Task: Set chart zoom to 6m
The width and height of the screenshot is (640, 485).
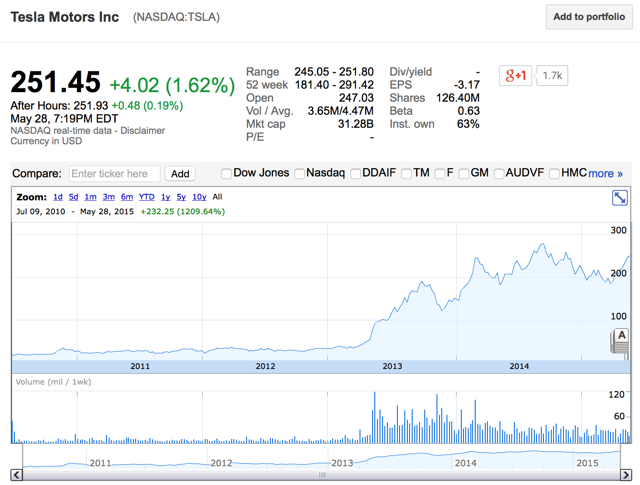Action: click(127, 197)
